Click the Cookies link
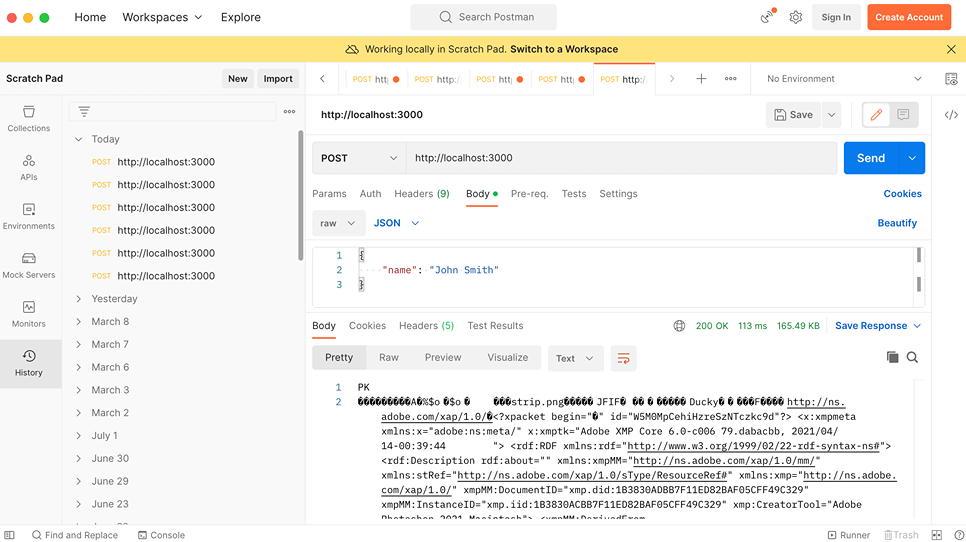The height and width of the screenshot is (542, 966). coord(903,193)
